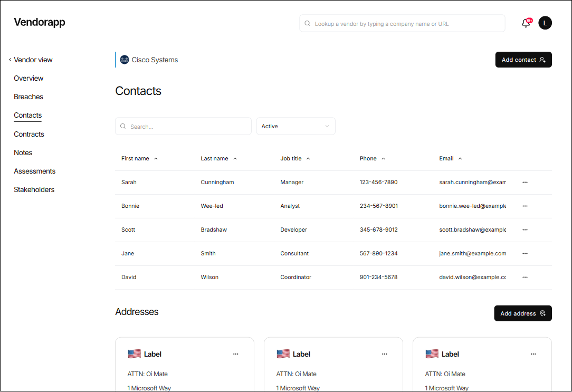The width and height of the screenshot is (572, 392).
Task: Sort by Email column arrow
Action: tap(460, 159)
